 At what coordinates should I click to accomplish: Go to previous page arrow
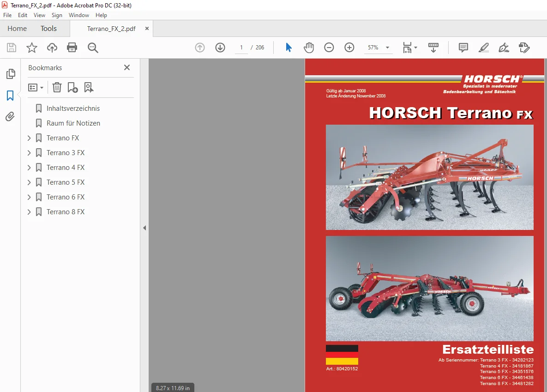pos(200,48)
